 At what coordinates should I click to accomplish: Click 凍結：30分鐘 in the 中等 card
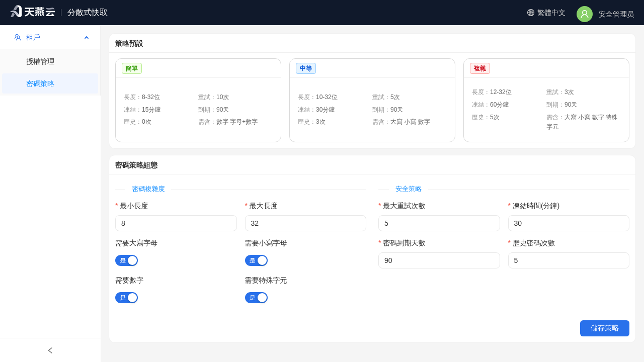point(316,110)
